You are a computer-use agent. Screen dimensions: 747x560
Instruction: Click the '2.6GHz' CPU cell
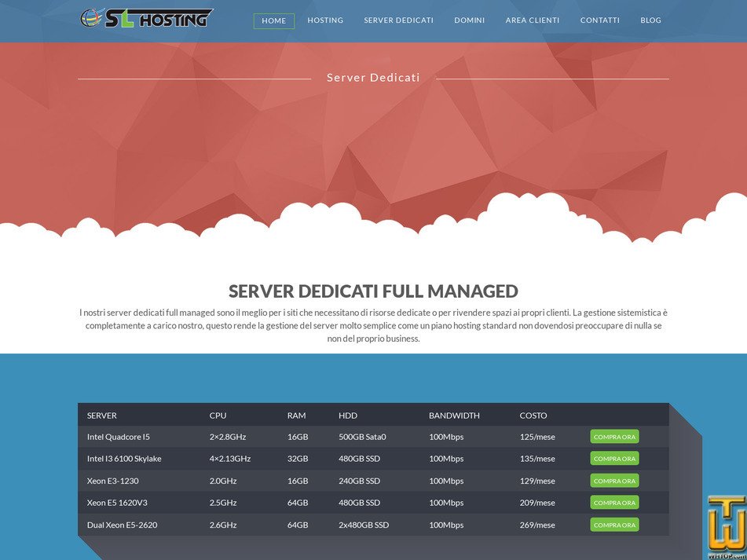(x=223, y=525)
